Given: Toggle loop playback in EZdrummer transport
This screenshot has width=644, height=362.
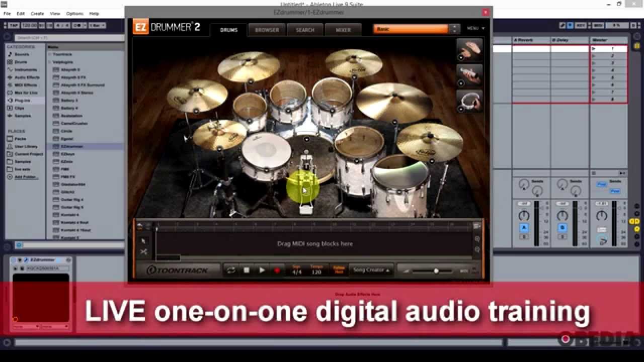Looking at the screenshot, I should pyautogui.click(x=231, y=270).
